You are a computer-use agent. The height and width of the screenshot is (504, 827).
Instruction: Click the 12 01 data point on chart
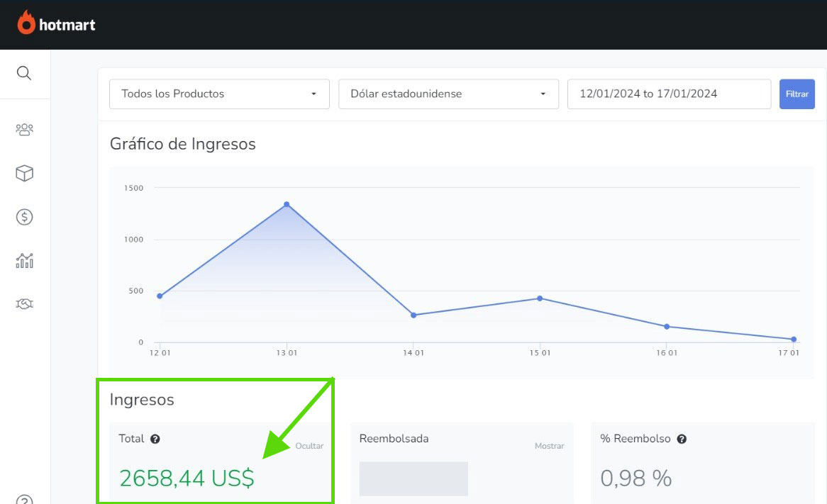[160, 296]
